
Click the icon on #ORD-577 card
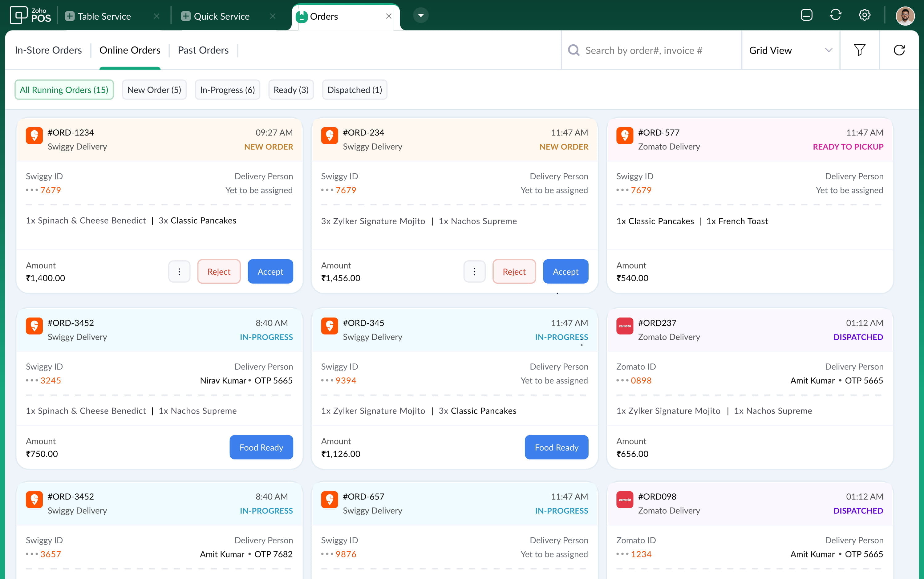tap(625, 136)
